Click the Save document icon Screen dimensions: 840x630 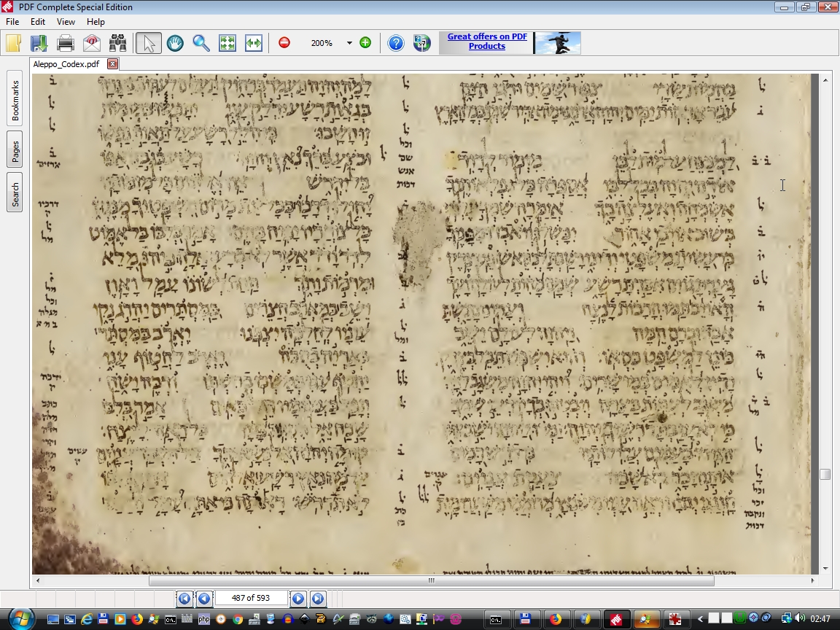point(39,43)
